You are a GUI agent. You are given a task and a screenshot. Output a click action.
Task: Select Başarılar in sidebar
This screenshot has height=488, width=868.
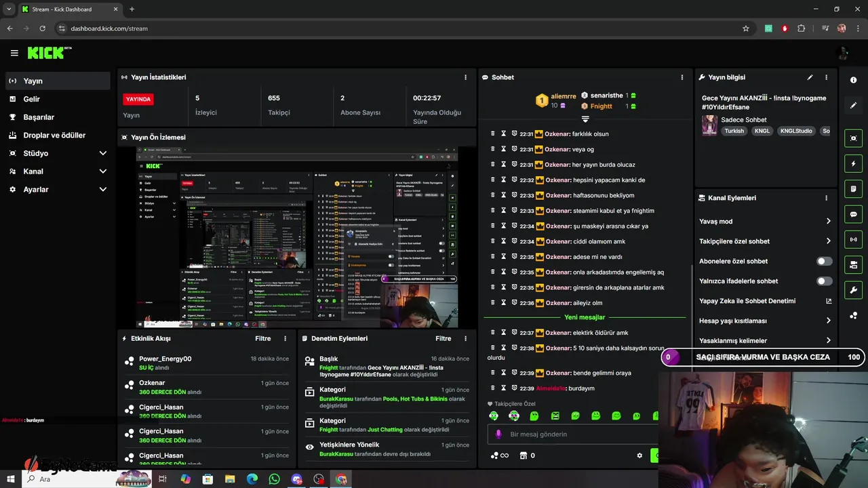pyautogui.click(x=57, y=117)
